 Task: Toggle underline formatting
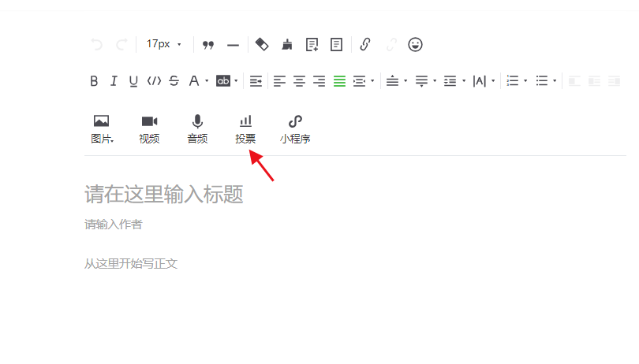(x=133, y=81)
